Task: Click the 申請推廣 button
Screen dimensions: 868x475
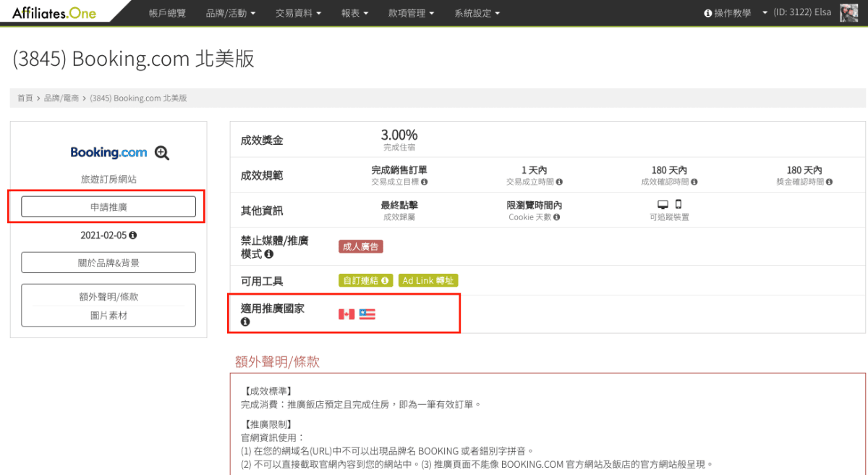Action: 109,206
